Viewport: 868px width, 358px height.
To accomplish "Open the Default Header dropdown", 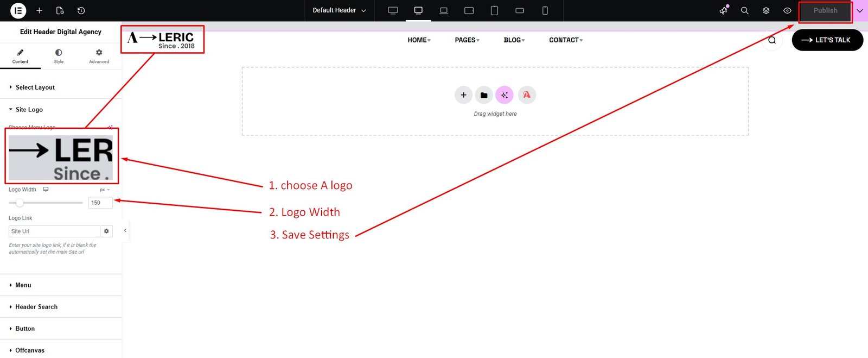I will coord(339,10).
